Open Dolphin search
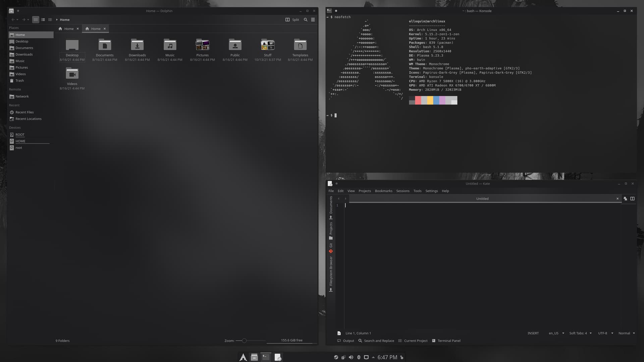The width and height of the screenshot is (644, 362). pyautogui.click(x=306, y=20)
